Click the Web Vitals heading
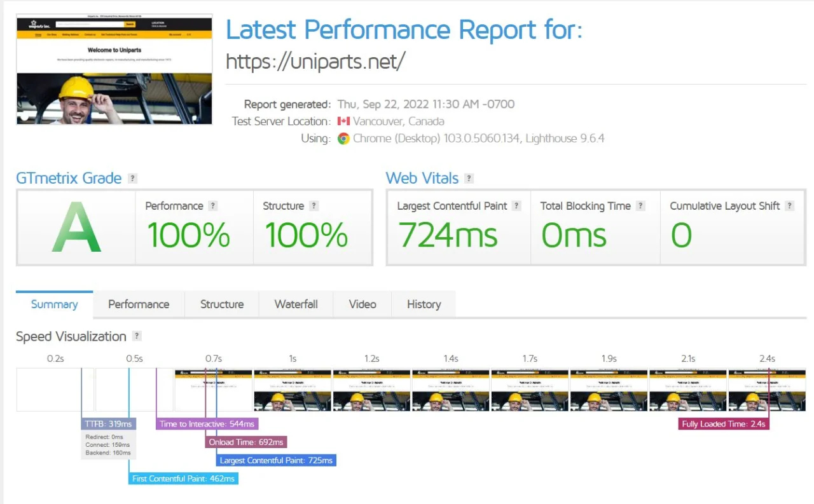The width and height of the screenshot is (814, 504). (x=422, y=178)
